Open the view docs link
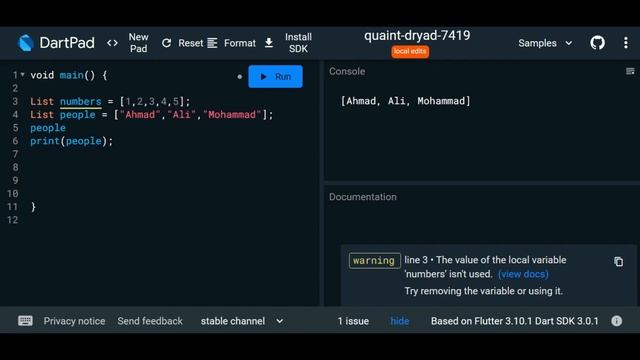Screen dimensions: 640x360 point(523,274)
